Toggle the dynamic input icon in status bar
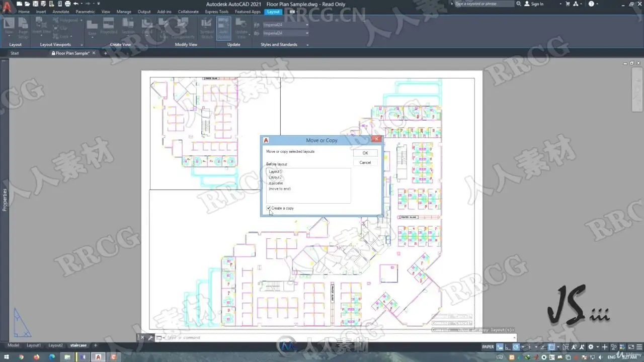Viewport: 644px width, 362px height. 500,347
